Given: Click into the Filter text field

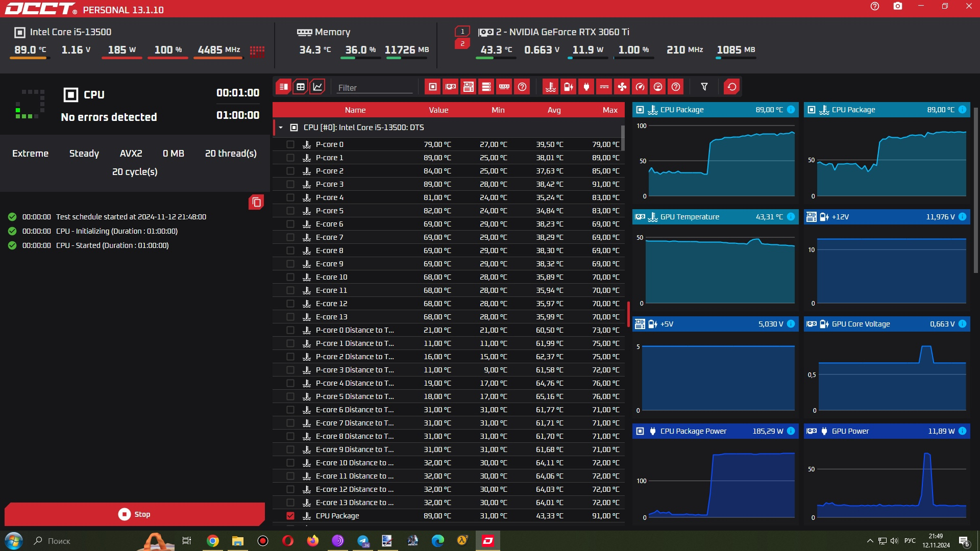Looking at the screenshot, I should [374, 88].
